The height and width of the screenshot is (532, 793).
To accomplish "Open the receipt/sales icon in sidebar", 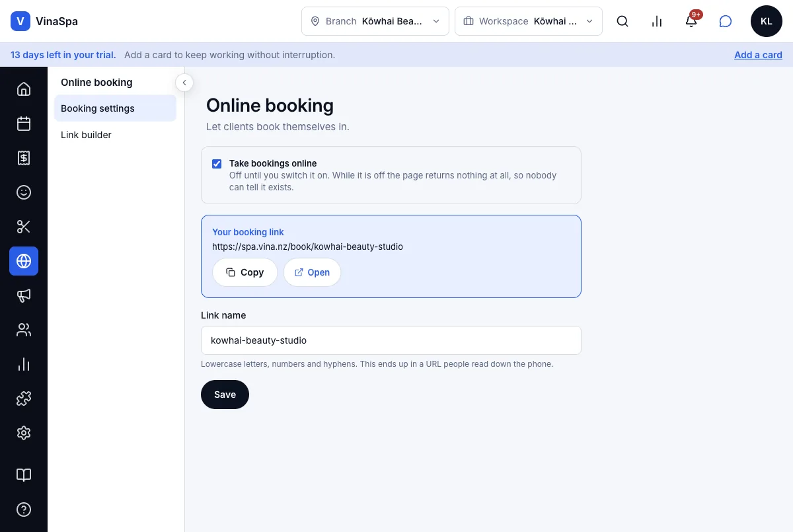I will coord(24,158).
